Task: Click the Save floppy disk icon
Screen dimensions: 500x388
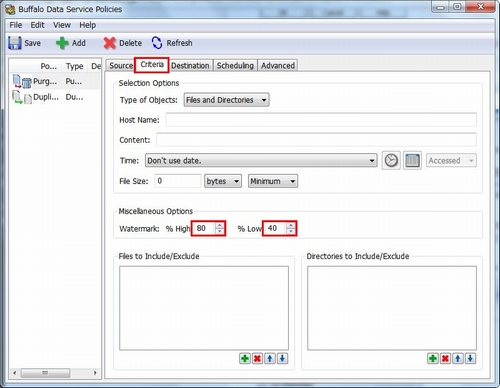Action: click(15, 43)
